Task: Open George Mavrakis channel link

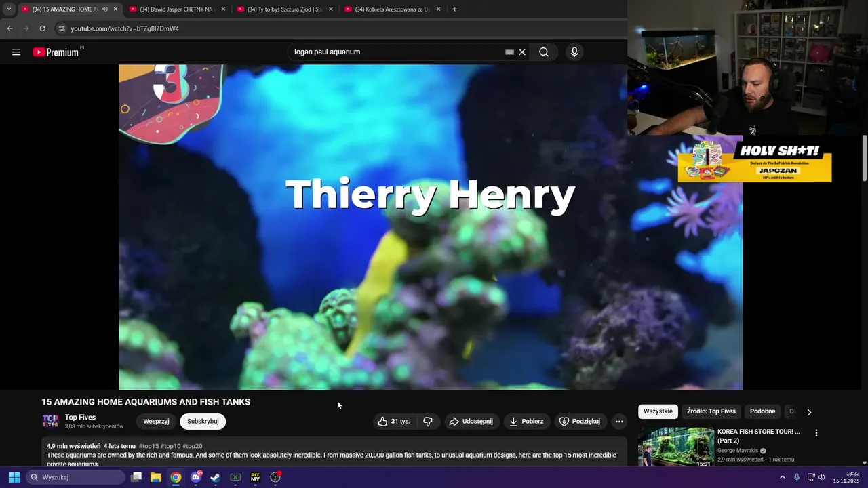Action: pyautogui.click(x=738, y=451)
